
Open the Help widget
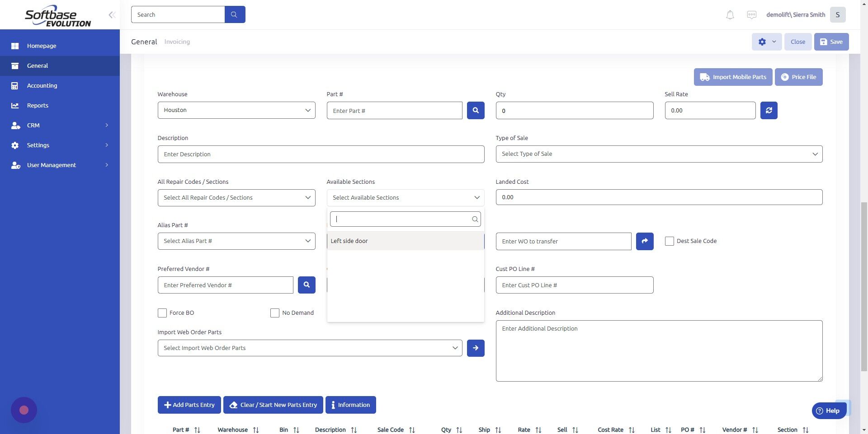(829, 411)
